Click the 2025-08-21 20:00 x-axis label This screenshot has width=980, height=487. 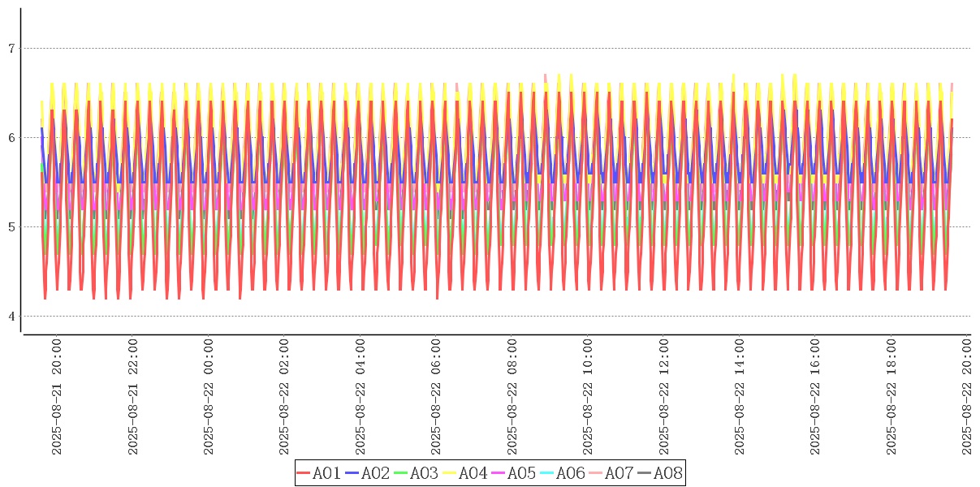pos(57,397)
